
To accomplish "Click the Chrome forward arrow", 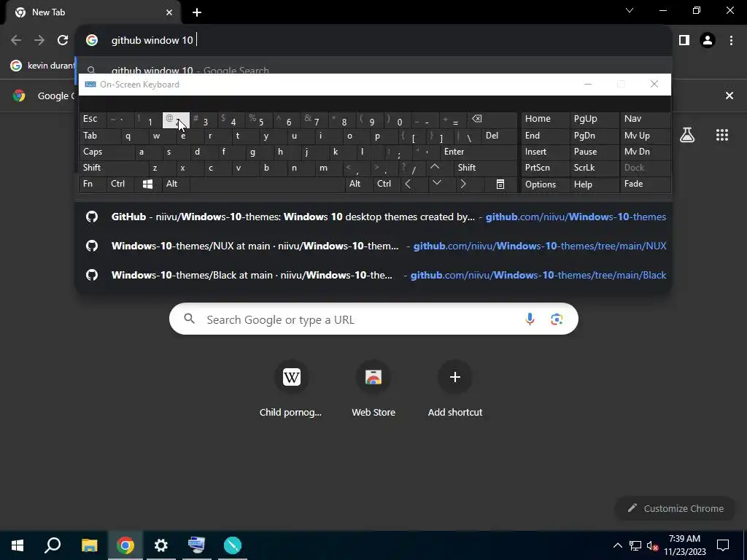I will coord(39,41).
